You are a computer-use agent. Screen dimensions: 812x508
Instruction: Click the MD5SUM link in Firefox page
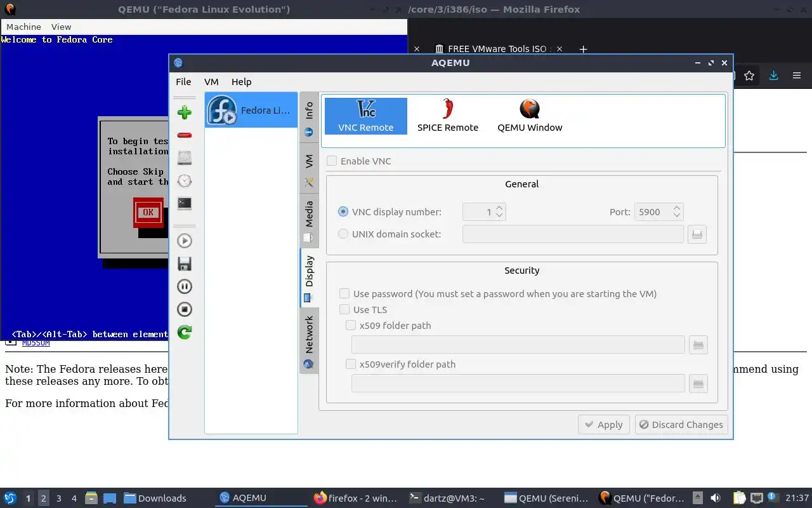(x=36, y=343)
